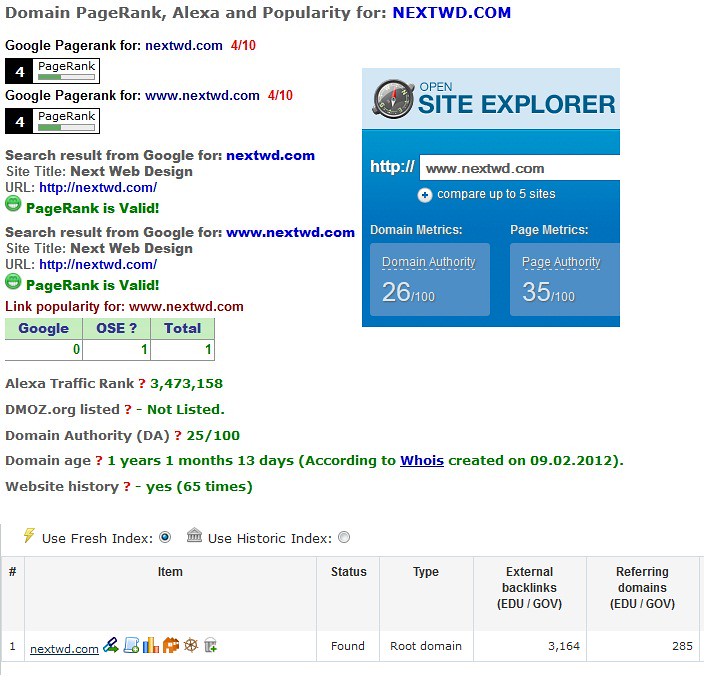Click www.nextwd.com link in second Google Pagerank line
710x698 pixels.
coord(202,96)
